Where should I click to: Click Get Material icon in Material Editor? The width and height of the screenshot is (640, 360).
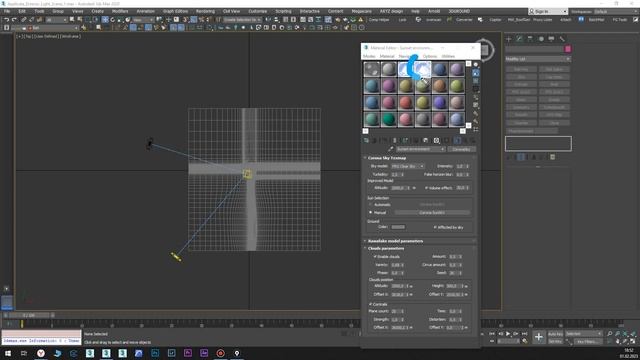point(366,140)
